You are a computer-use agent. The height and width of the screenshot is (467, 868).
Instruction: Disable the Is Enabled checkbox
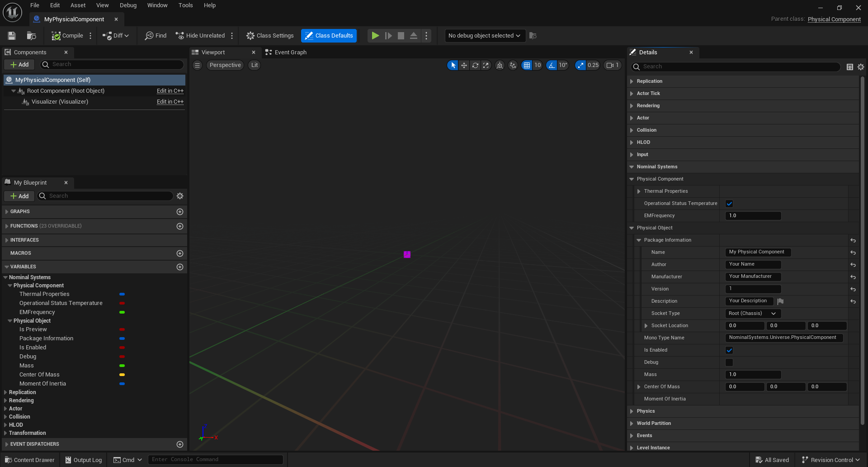[x=729, y=350]
